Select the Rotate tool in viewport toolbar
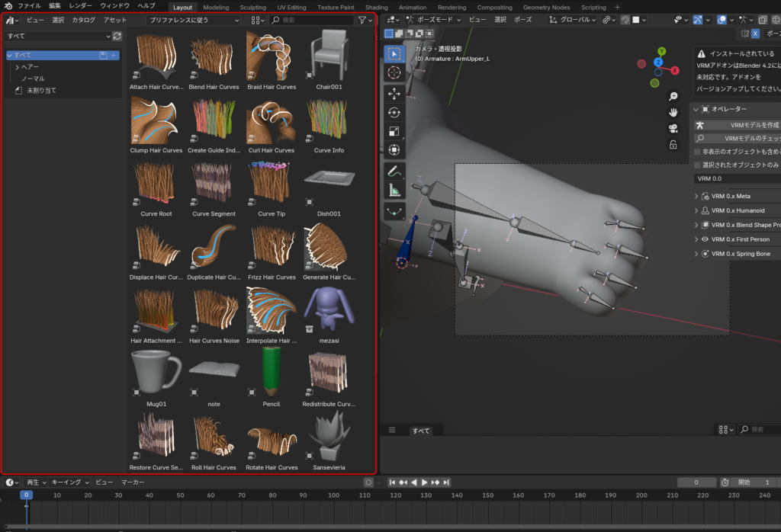Viewport: 781px width, 532px height. pyautogui.click(x=394, y=112)
